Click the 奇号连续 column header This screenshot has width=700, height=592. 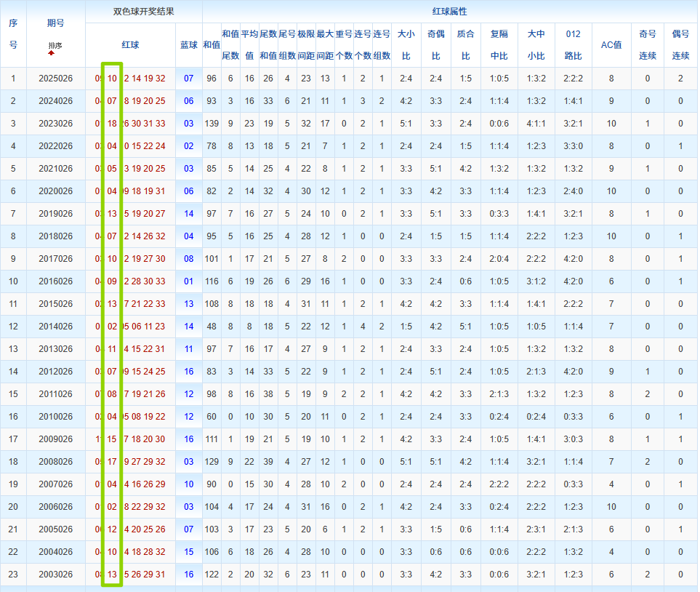[648, 44]
